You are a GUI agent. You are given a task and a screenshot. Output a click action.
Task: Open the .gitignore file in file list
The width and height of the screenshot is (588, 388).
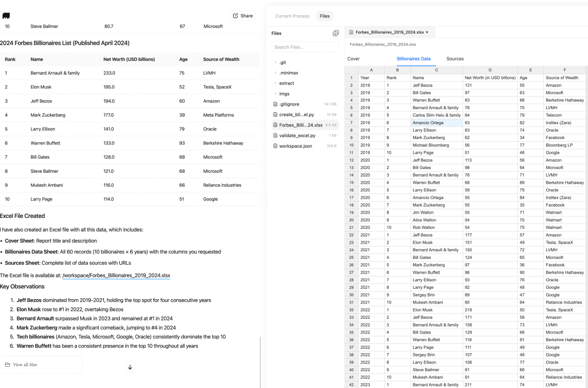(x=290, y=104)
